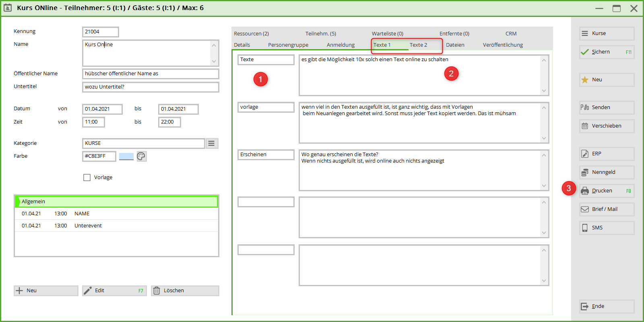The width and height of the screenshot is (644, 322).
Task: Select the Unterevent row in the list
Action: click(x=116, y=226)
